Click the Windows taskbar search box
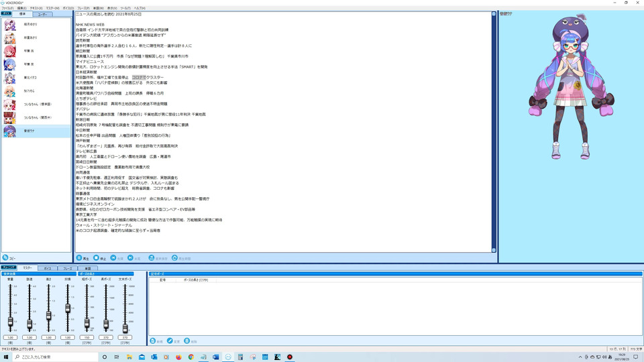The width and height of the screenshot is (644, 362). point(56,357)
